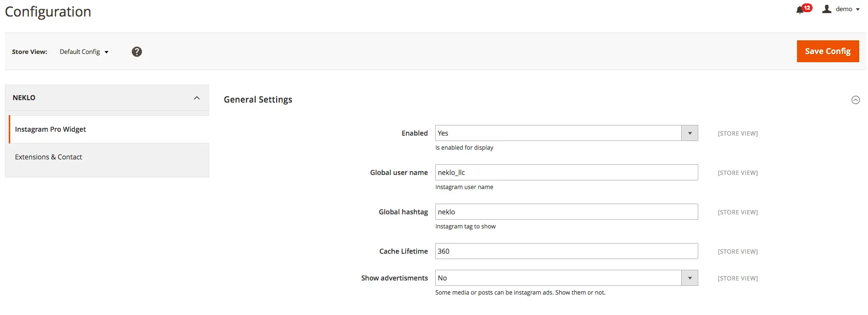
Task: Collapse the NEKLO sidebar section
Action: tap(196, 98)
